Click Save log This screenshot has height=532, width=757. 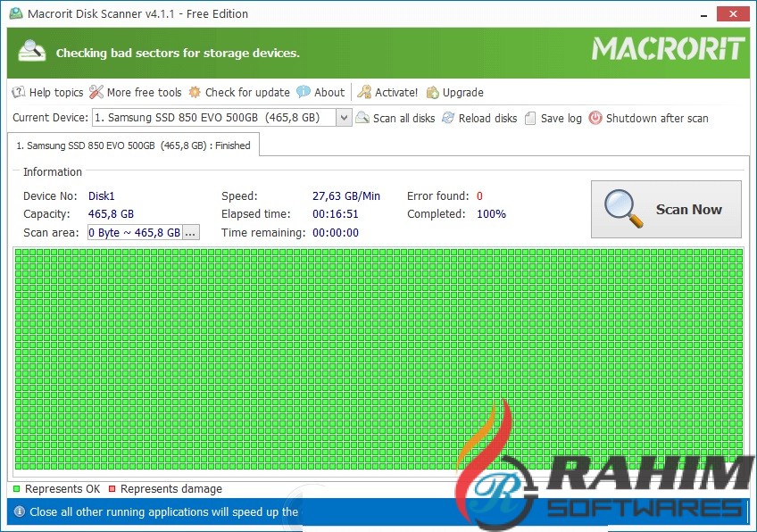pyautogui.click(x=553, y=119)
